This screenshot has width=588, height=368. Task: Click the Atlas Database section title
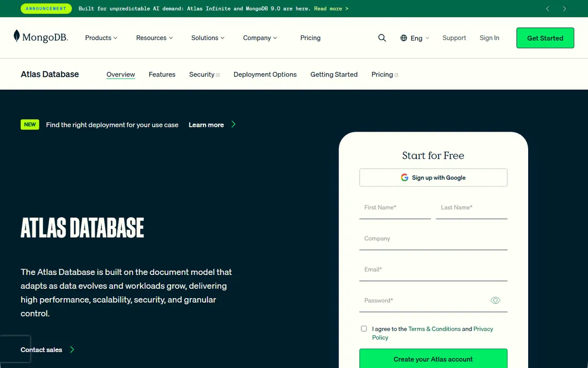[x=50, y=74]
